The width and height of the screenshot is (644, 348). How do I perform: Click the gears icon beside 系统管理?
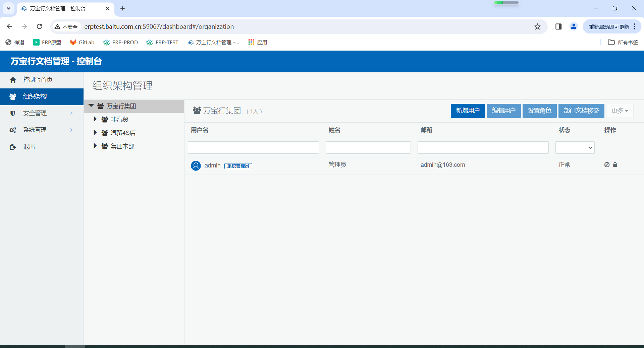click(13, 130)
